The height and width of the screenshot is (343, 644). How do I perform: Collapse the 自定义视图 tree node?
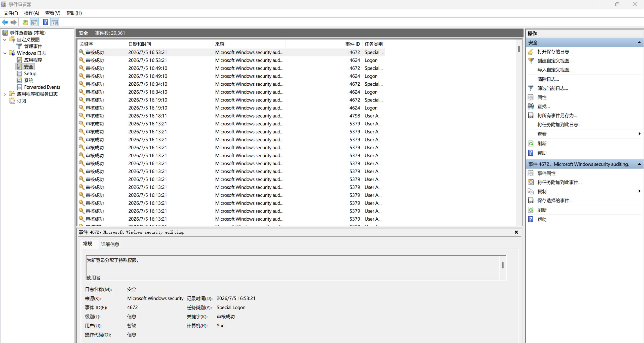[5, 40]
